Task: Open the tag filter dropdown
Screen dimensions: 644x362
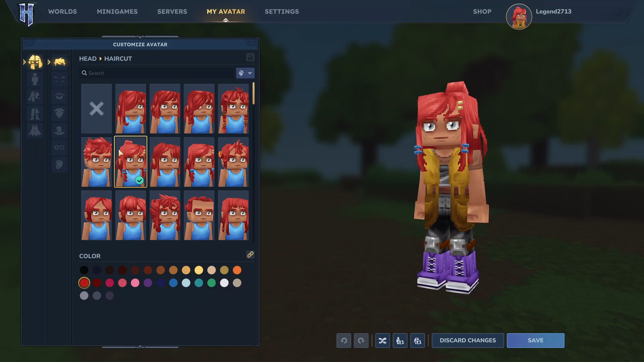Action: (x=245, y=73)
